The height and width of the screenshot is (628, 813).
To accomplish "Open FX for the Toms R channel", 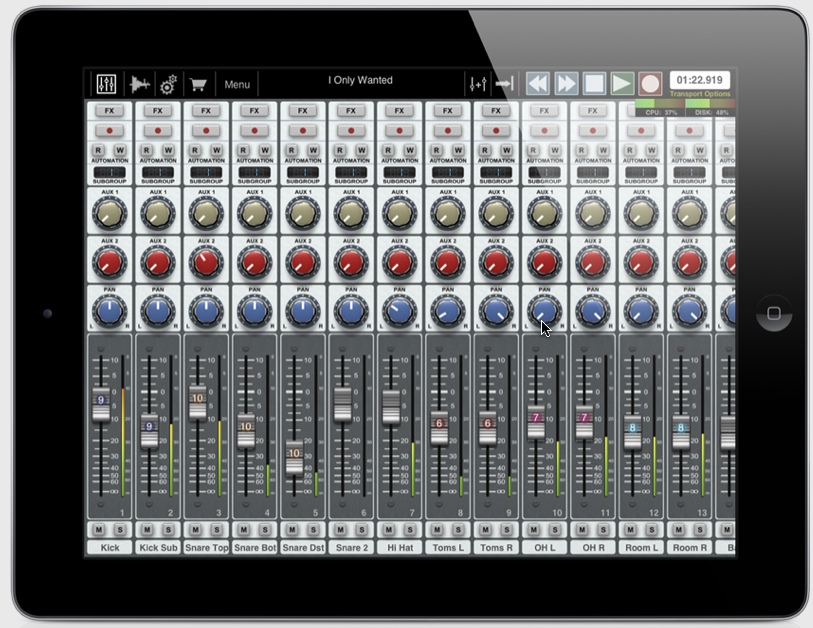I will (x=496, y=110).
